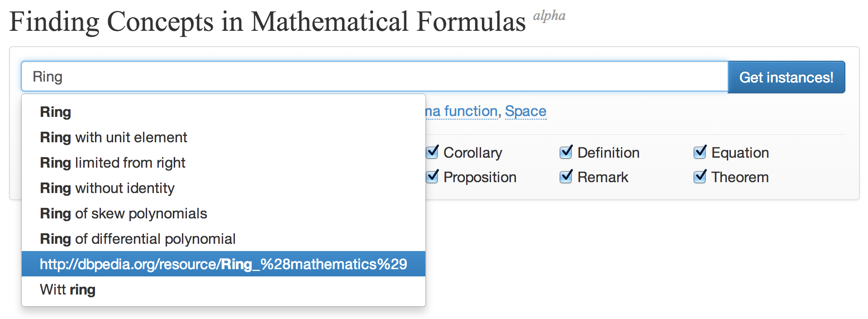This screenshot has height=319, width=868.
Task: Select 'Ring without identity' from suggestions
Action: (x=107, y=188)
